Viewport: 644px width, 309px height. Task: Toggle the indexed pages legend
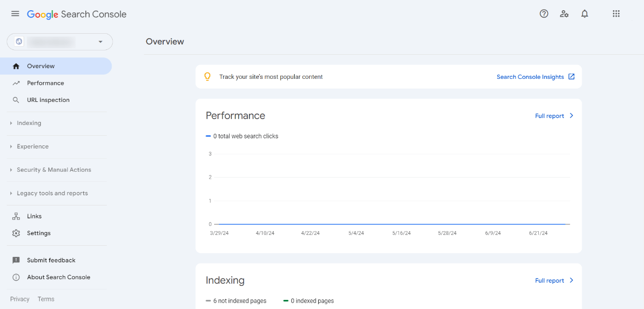309,301
